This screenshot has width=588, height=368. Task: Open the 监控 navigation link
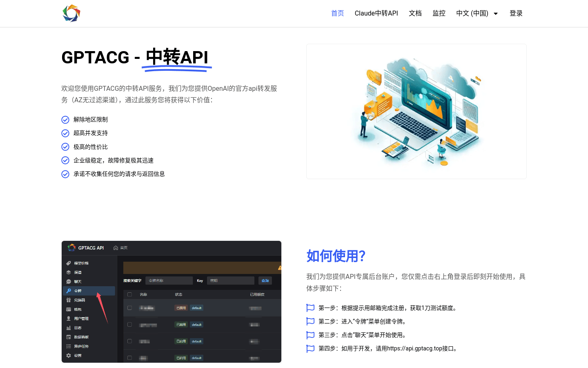click(x=439, y=13)
